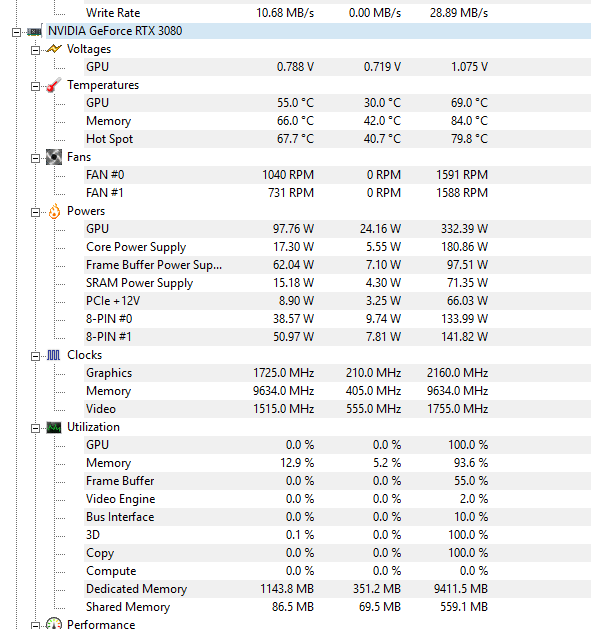Click the Voltages lightning bolt icon
The height and width of the screenshot is (629, 591).
coord(54,49)
